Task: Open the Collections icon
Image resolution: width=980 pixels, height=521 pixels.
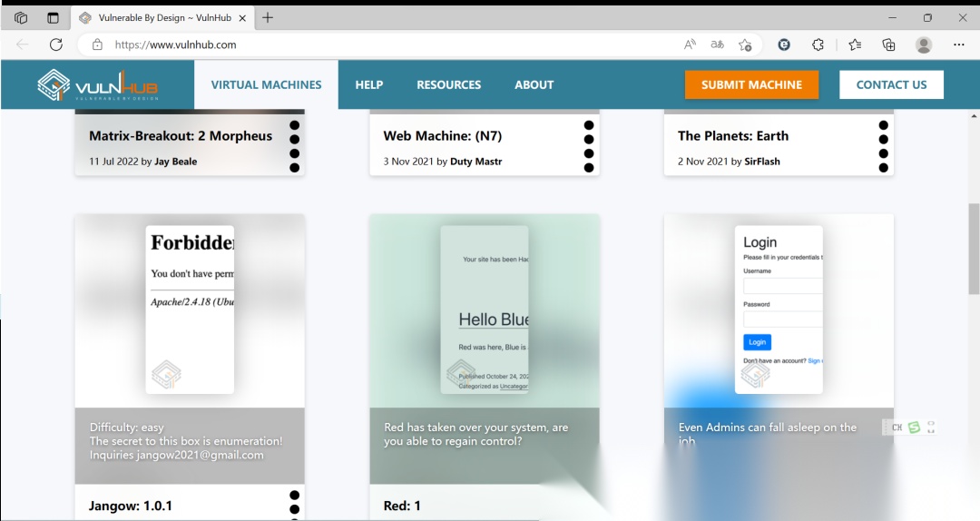Action: (888, 44)
